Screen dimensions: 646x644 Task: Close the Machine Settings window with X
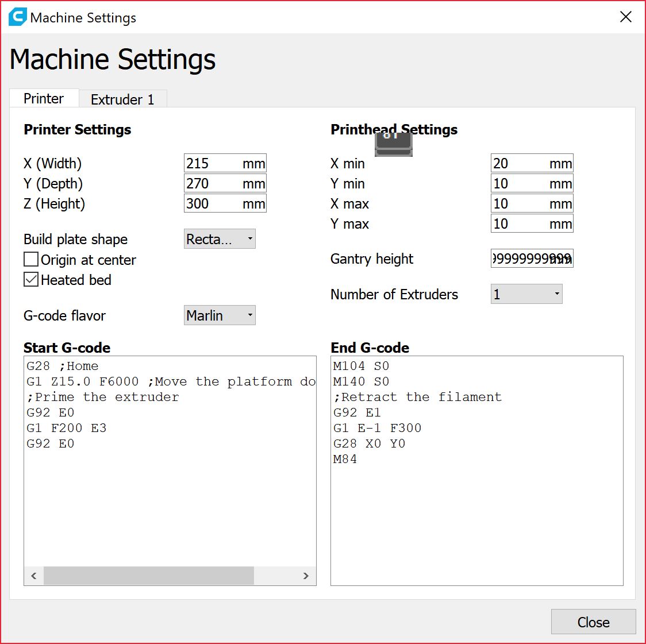tap(626, 17)
